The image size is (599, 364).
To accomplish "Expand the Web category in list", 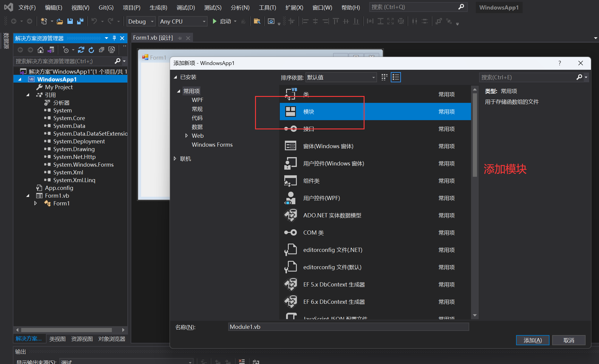I will 186,136.
